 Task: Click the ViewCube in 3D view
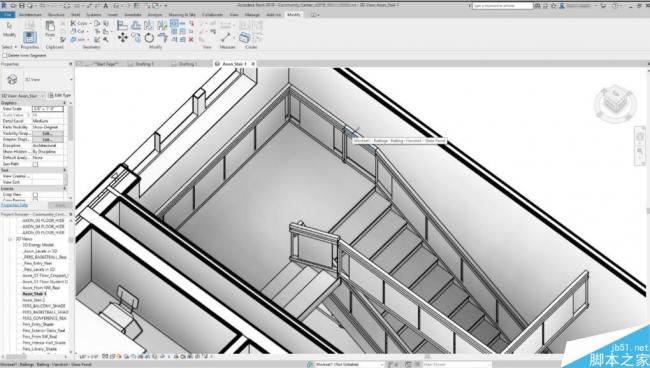(x=615, y=102)
